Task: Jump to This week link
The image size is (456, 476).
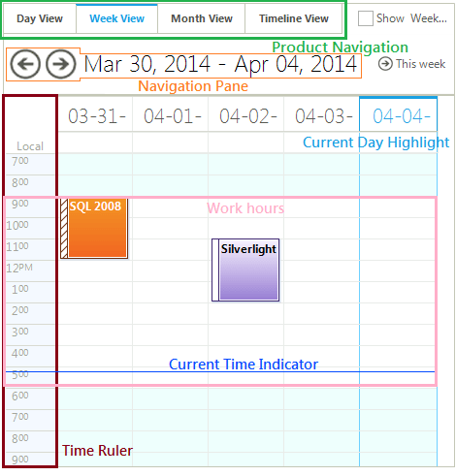Action: (x=421, y=64)
